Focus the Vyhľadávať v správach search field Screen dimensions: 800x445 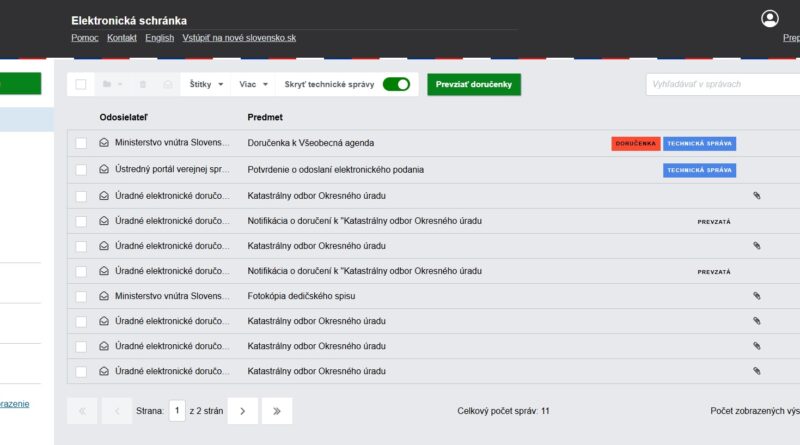point(722,85)
